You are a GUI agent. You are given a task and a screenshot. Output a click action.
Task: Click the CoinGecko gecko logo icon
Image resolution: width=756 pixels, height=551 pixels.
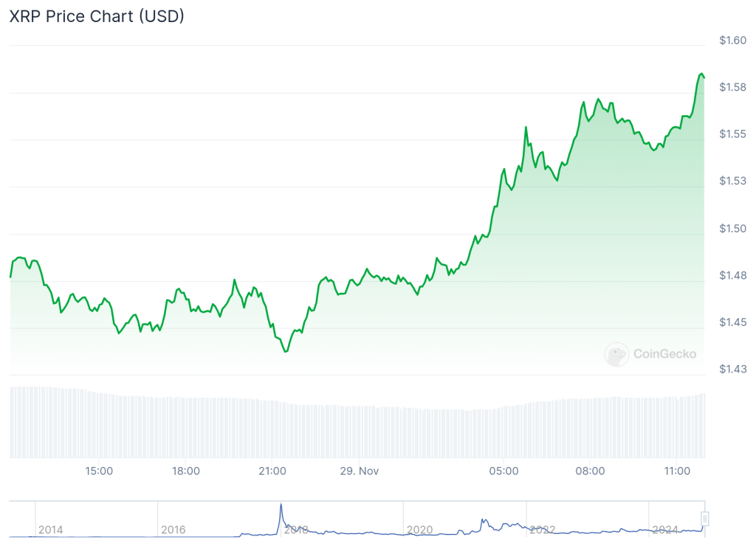[x=616, y=354]
